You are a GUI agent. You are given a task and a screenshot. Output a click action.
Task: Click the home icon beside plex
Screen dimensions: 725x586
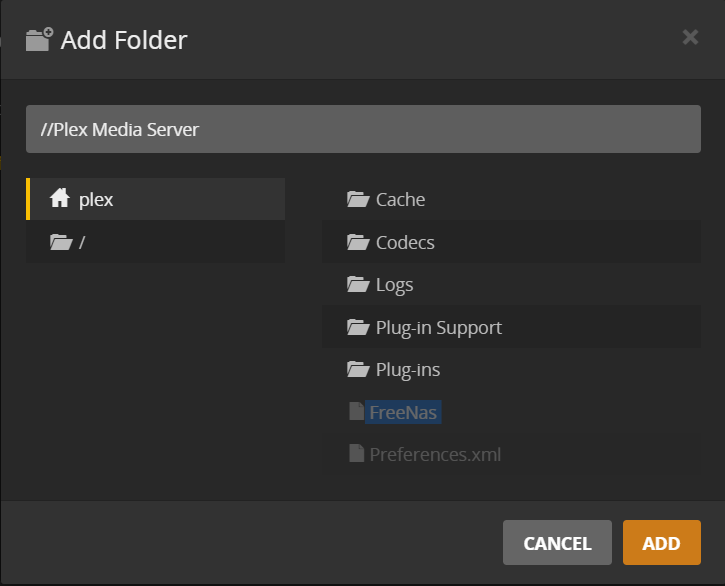[x=59, y=199]
